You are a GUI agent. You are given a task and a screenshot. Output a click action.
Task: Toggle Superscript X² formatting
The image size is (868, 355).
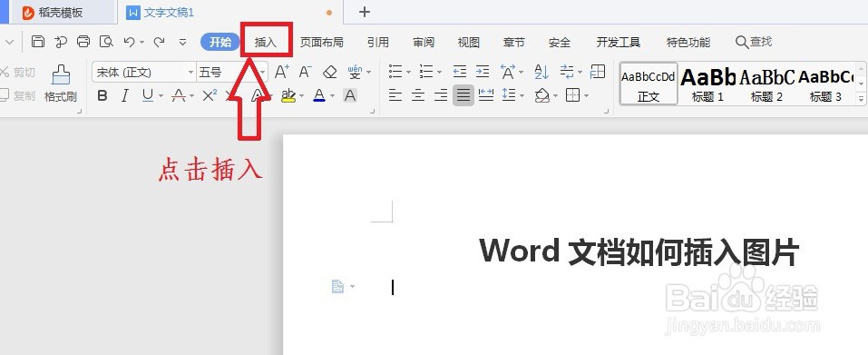pyautogui.click(x=210, y=96)
